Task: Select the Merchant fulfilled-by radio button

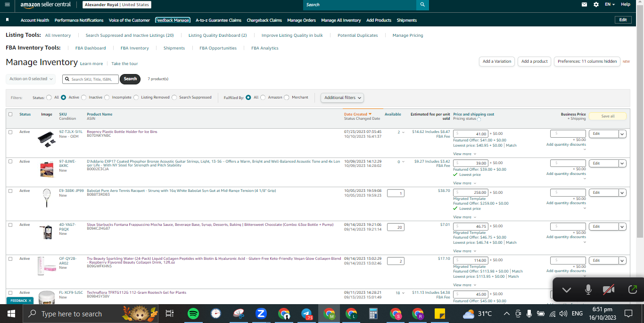Action: click(x=287, y=98)
